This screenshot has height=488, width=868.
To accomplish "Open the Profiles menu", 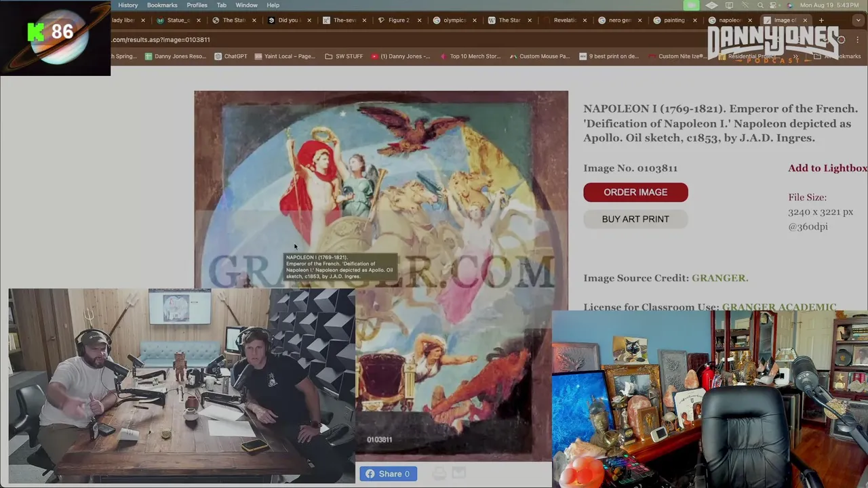I will (x=197, y=5).
